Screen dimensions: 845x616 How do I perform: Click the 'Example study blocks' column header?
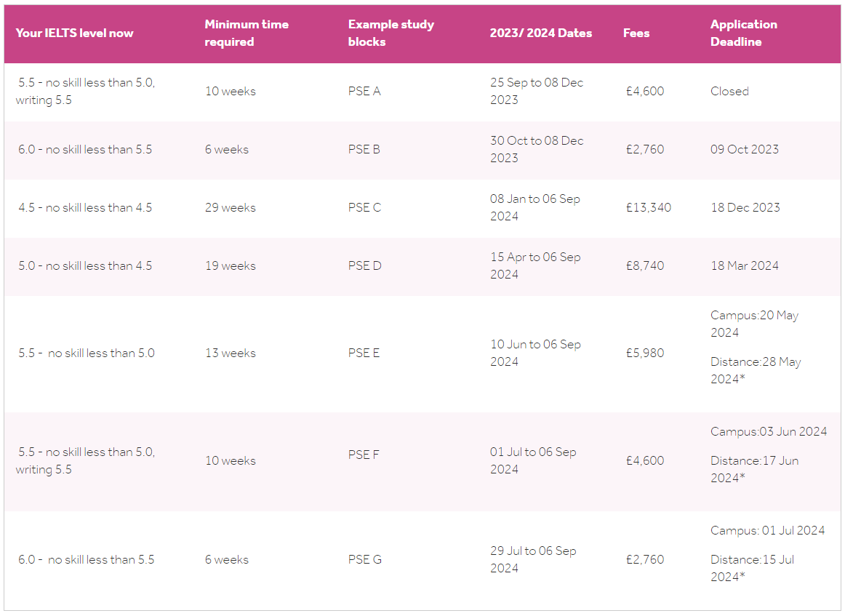tap(391, 33)
